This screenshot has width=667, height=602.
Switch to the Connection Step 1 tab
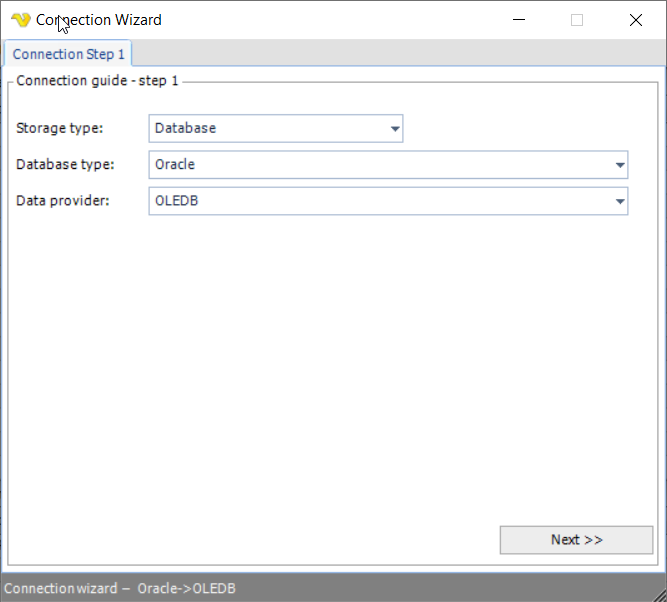68,54
